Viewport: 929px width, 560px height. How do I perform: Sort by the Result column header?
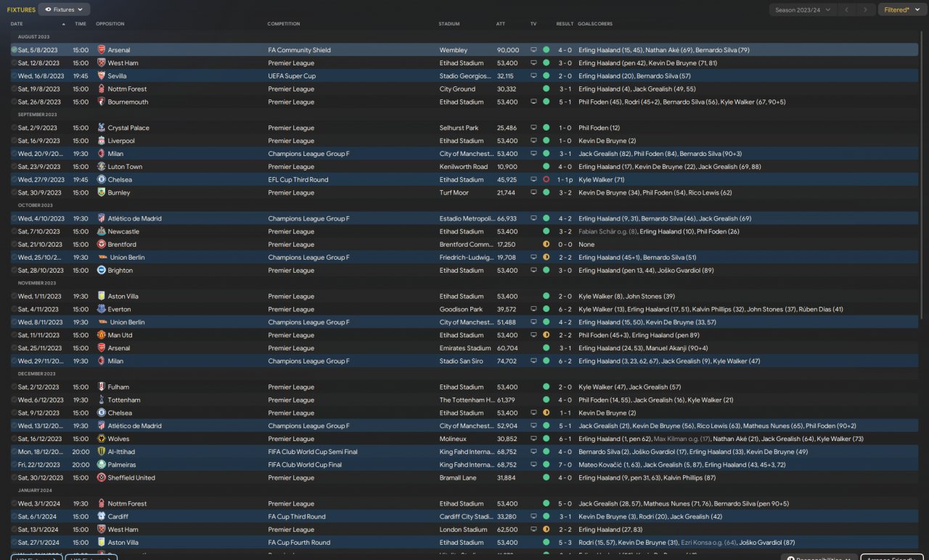[x=565, y=24]
